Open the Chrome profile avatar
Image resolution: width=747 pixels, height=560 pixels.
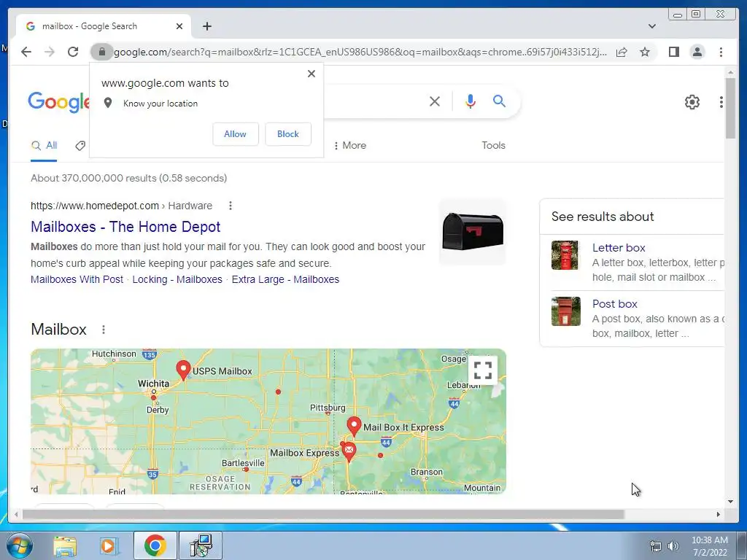[x=697, y=52]
